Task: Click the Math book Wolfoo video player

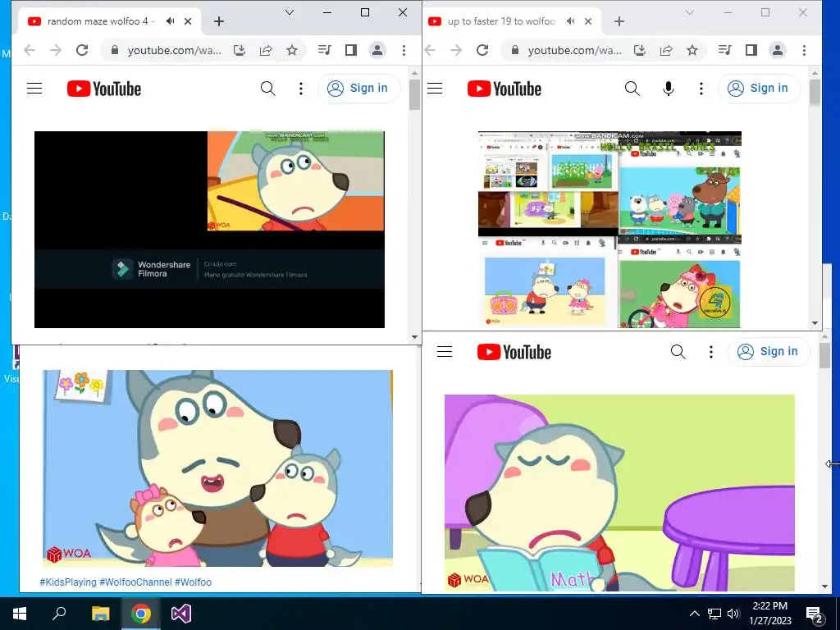Action: (x=619, y=493)
